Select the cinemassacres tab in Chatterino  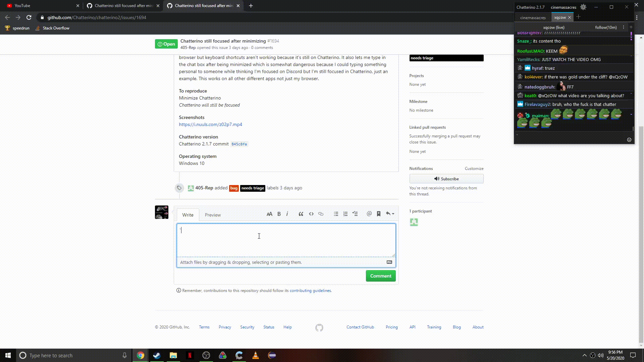point(532,17)
